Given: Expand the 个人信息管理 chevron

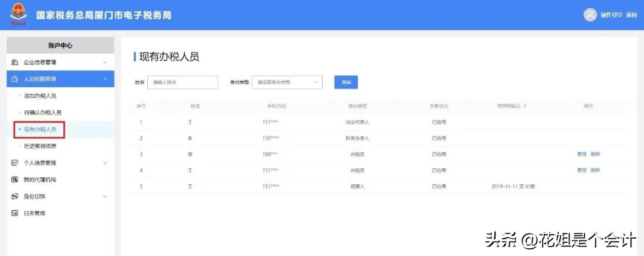Looking at the screenshot, I should (105, 163).
